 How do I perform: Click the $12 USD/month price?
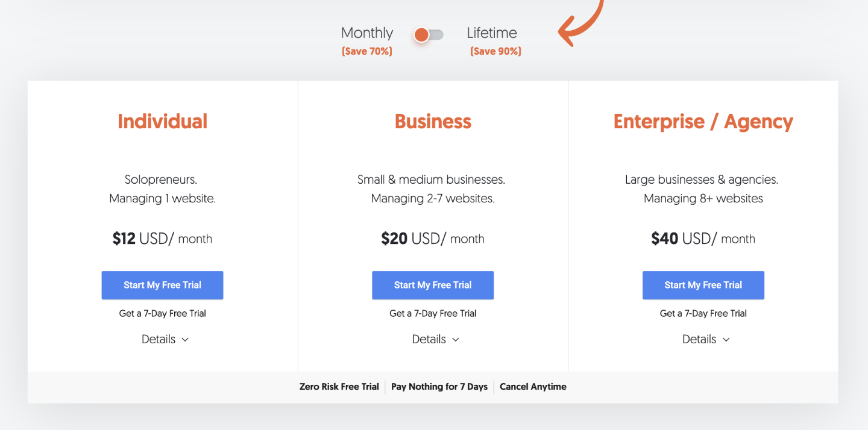[x=162, y=239]
